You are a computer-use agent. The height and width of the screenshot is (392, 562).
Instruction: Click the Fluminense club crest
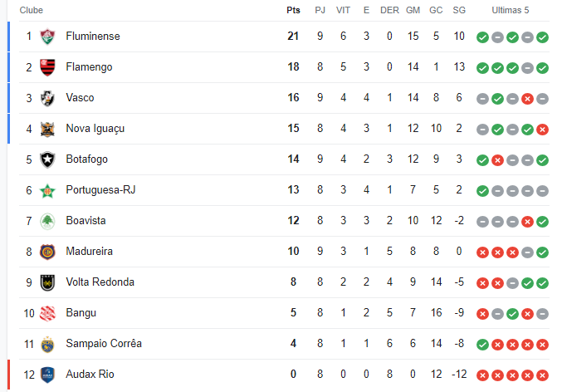(x=47, y=37)
